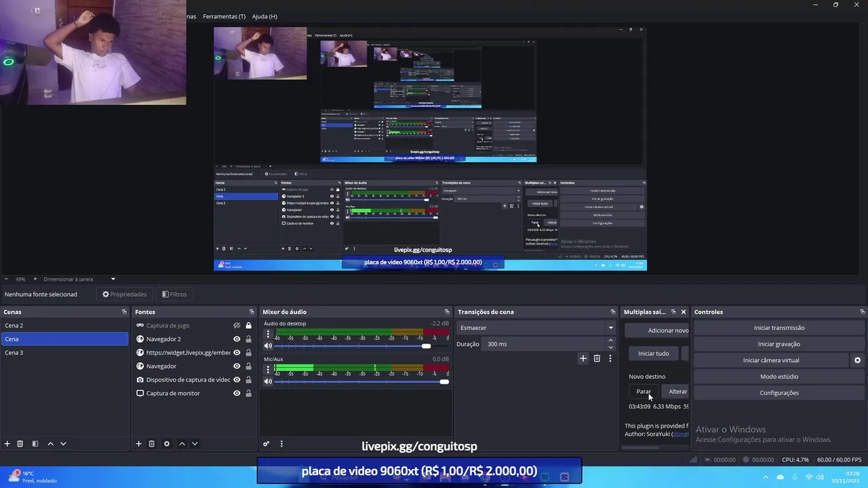Add a new source with the Fontes plus icon
Screen dimensions: 868x488
pyautogui.click(x=138, y=444)
